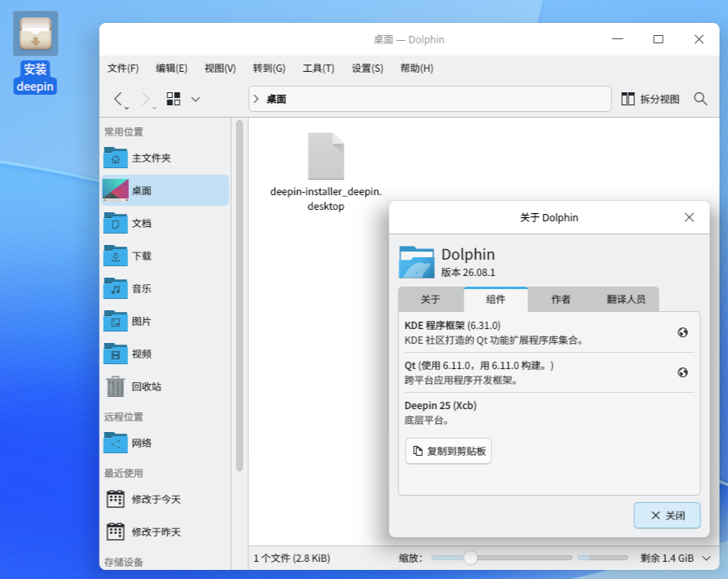This screenshot has width=728, height=579.
Task: Adjust the 缩放 zoom slider handle
Action: (x=470, y=558)
